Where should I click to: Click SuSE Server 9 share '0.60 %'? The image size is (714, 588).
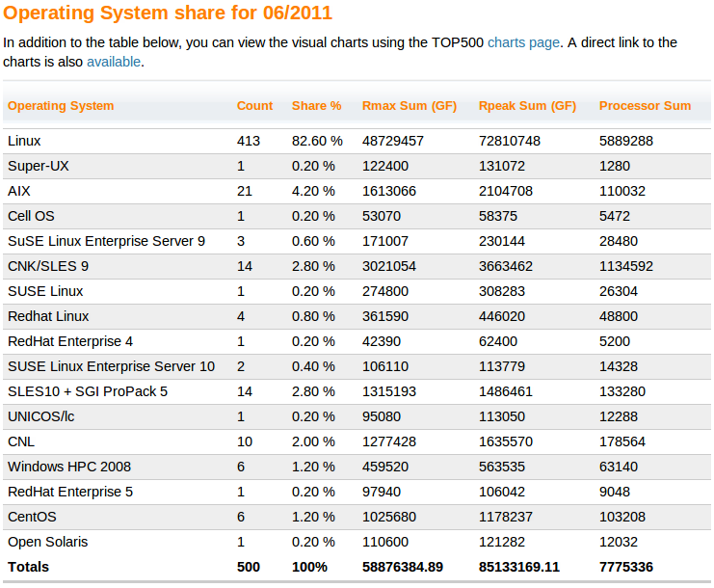pyautogui.click(x=313, y=241)
